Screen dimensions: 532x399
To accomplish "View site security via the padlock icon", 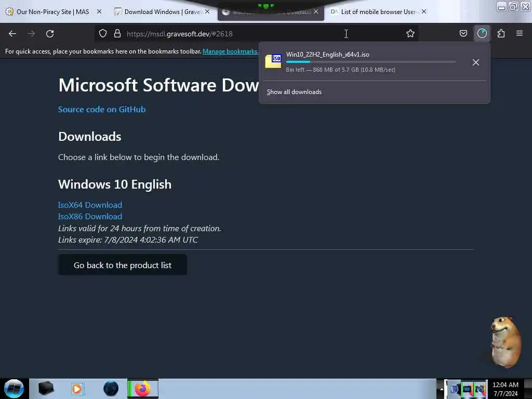I will pos(117,34).
